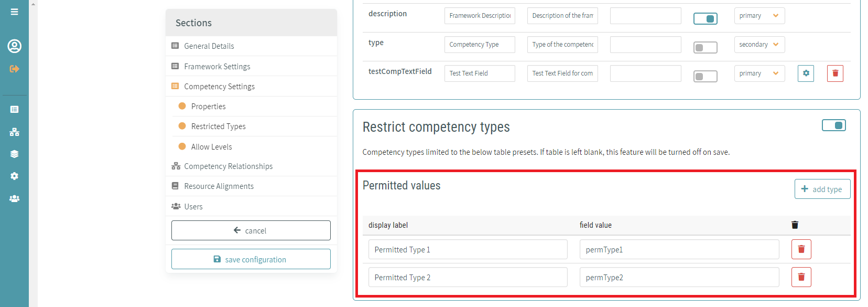The width and height of the screenshot is (868, 307).
Task: Open the type row secondary dropdown
Action: [x=759, y=45]
